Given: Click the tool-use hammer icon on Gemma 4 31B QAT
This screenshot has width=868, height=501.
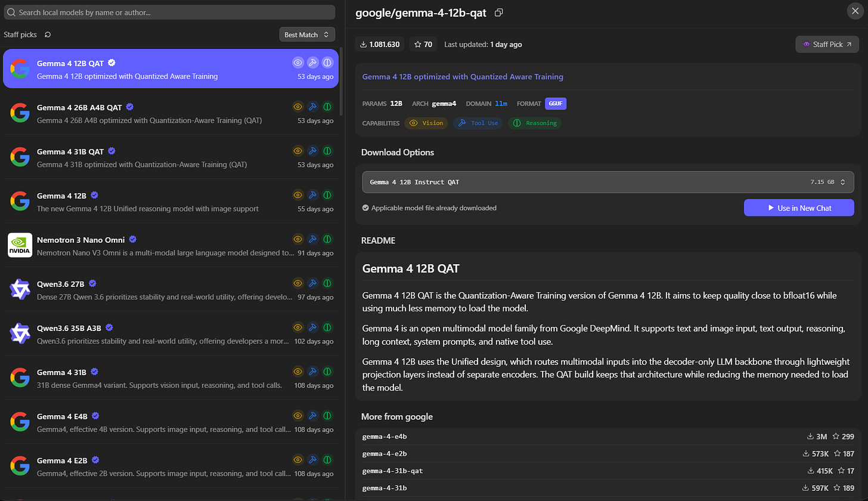Looking at the screenshot, I should [x=312, y=151].
